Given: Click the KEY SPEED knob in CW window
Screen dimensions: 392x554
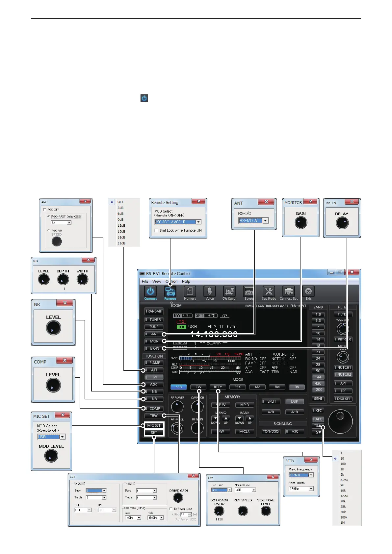Looking at the screenshot, I should 243,511.
